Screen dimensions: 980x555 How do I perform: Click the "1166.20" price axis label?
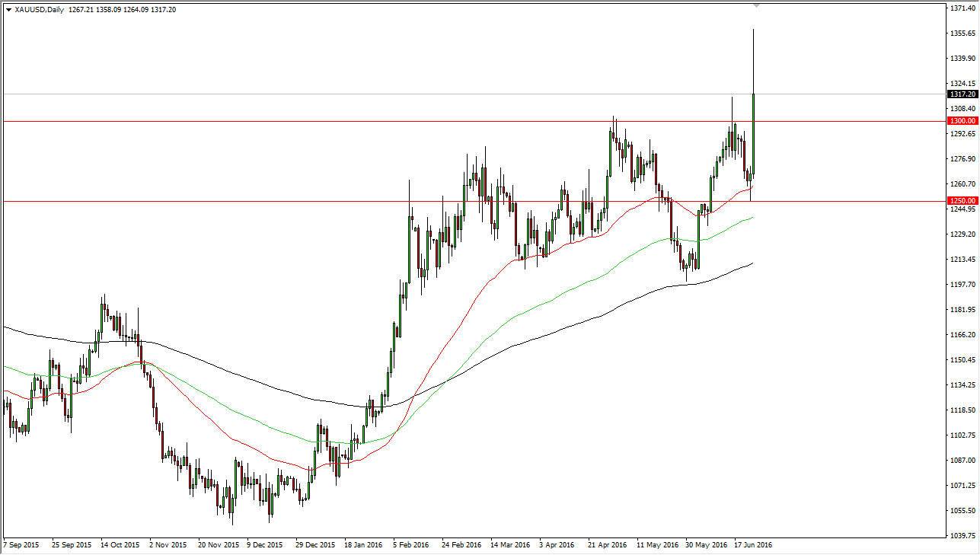click(962, 335)
